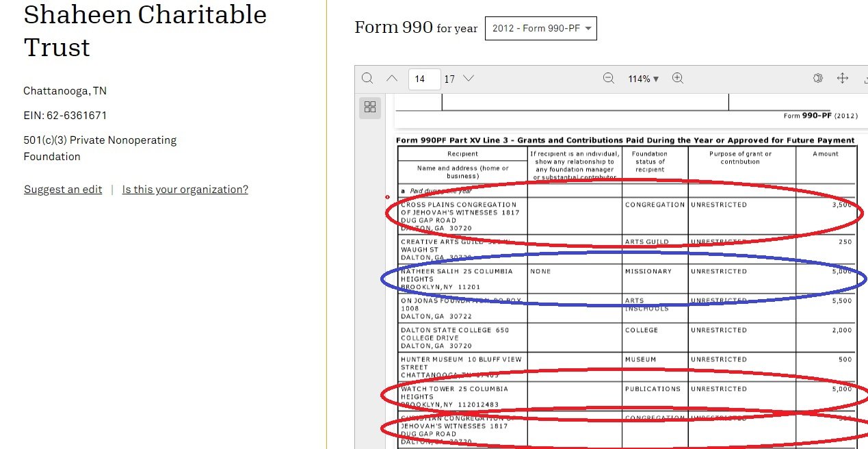Click the 5,500 amount cell
868x449 pixels.
coord(842,301)
